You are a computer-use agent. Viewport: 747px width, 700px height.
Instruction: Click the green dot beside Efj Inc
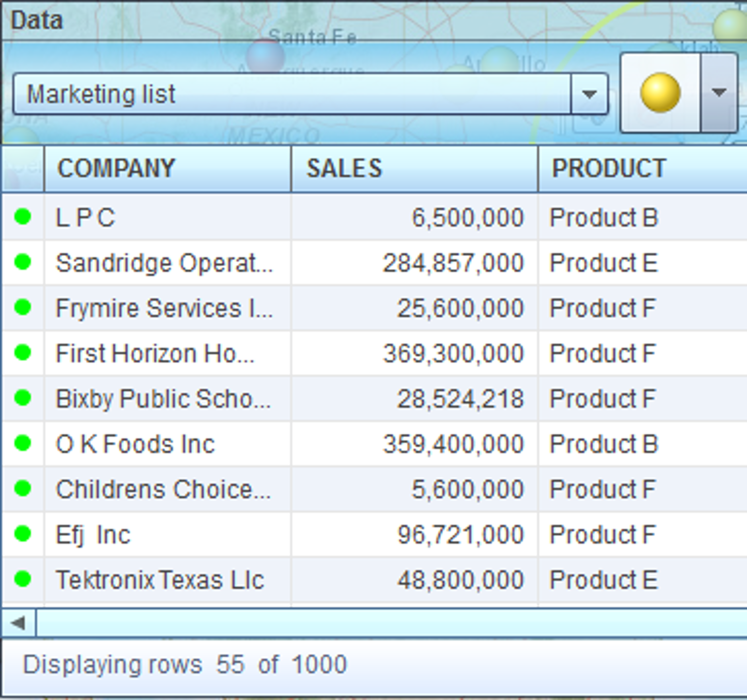(23, 534)
